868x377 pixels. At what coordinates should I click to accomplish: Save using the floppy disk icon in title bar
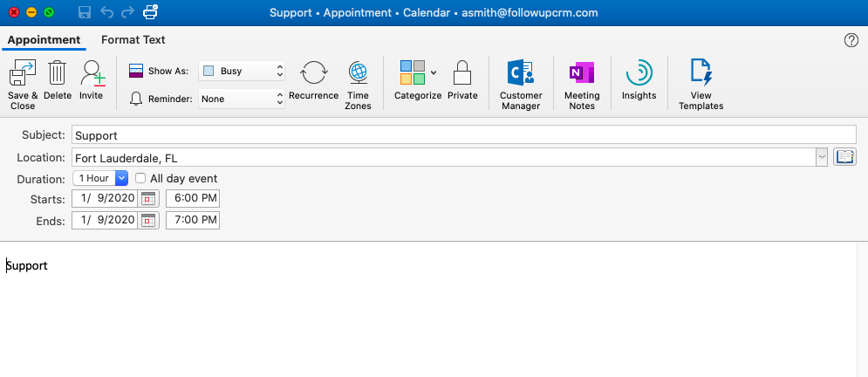pyautogui.click(x=85, y=12)
